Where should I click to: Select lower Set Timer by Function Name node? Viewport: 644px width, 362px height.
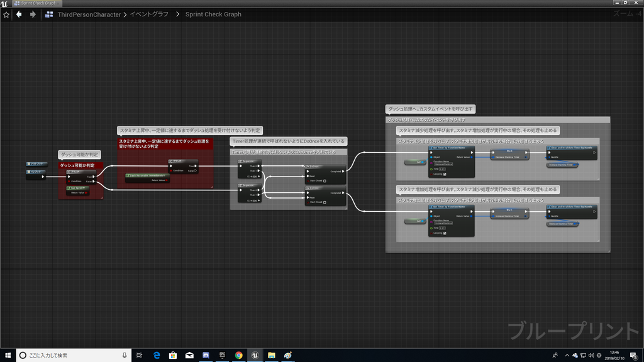click(452, 221)
